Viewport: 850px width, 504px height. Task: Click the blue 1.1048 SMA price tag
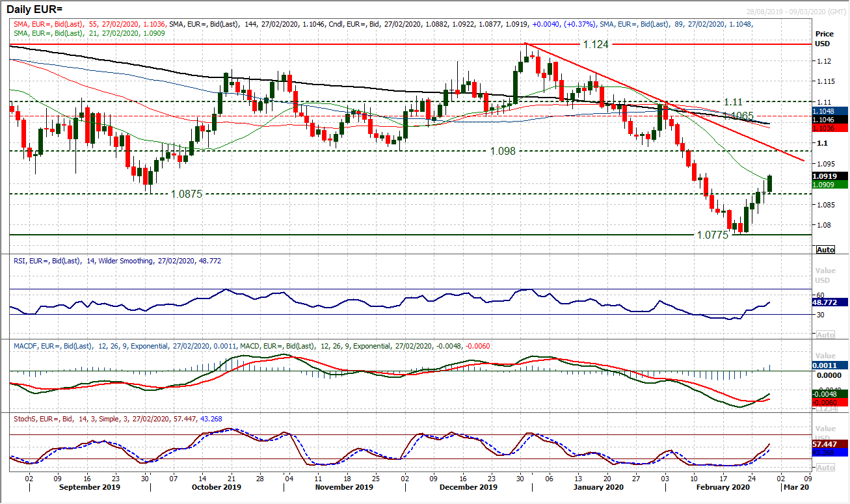coord(829,111)
